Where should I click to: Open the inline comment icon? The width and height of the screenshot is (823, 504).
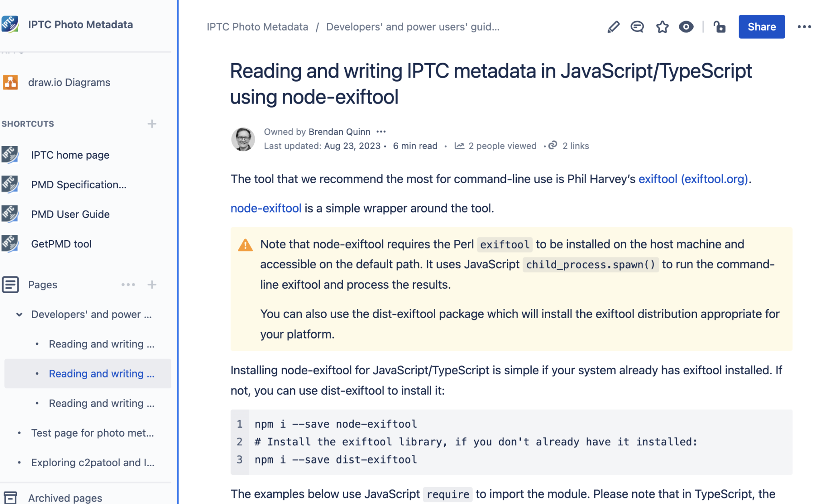(637, 27)
